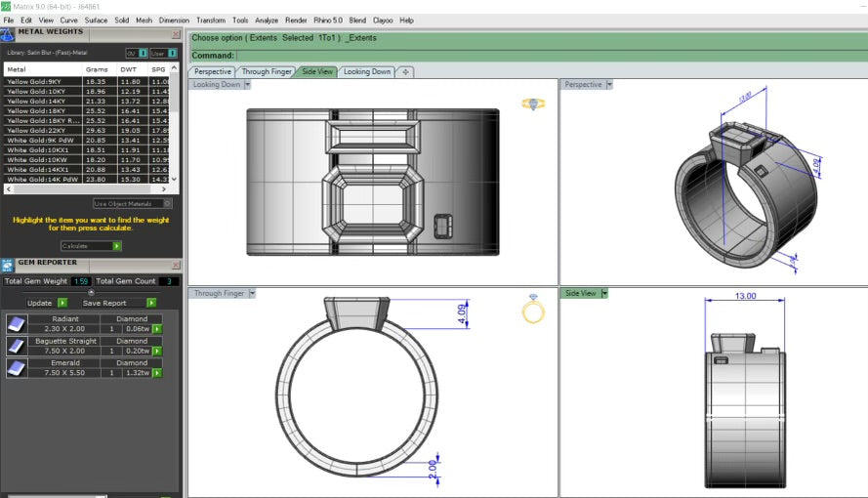Click the Metal Weights panel scale icon
Viewport: 868px width, 498px height.
point(8,34)
